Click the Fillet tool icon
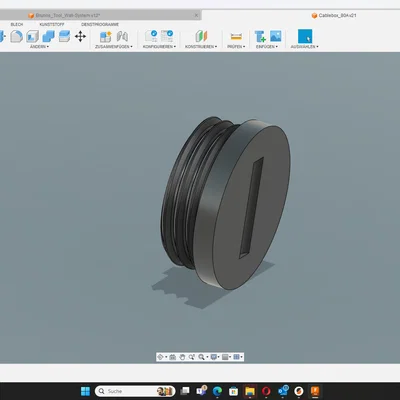This screenshot has height=400, width=400. (16, 36)
